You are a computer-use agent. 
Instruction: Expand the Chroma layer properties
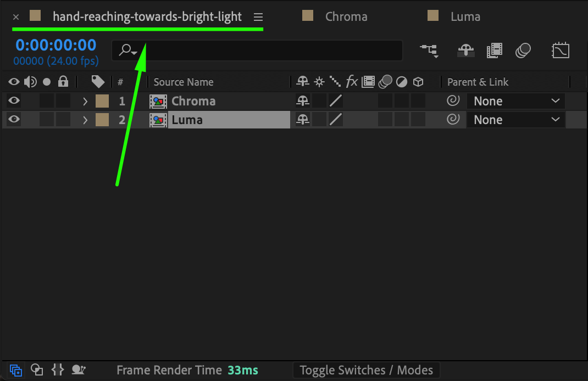[85, 101]
